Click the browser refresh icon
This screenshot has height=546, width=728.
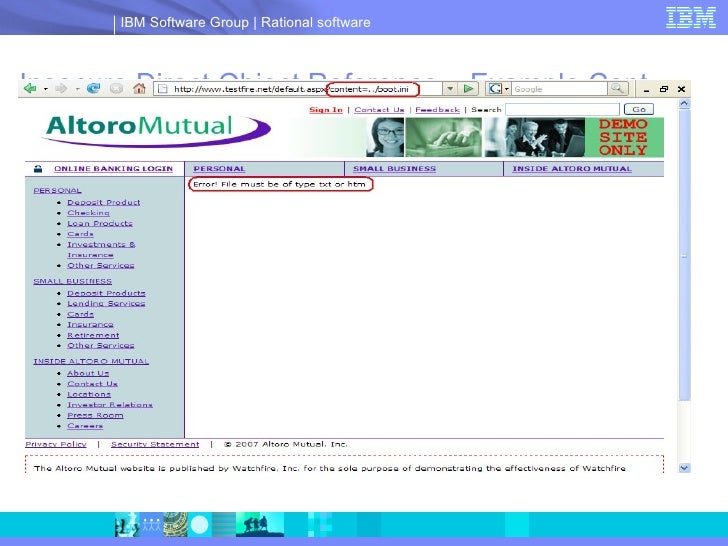point(93,88)
